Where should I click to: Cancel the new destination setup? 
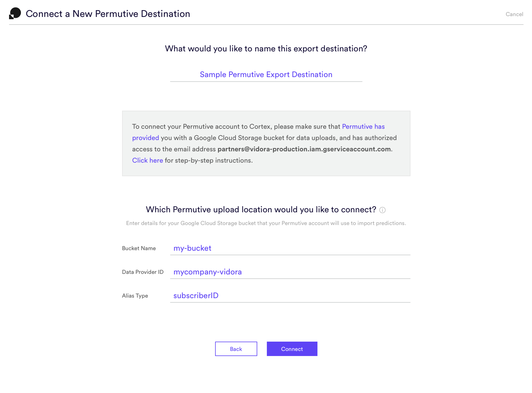[514, 14]
